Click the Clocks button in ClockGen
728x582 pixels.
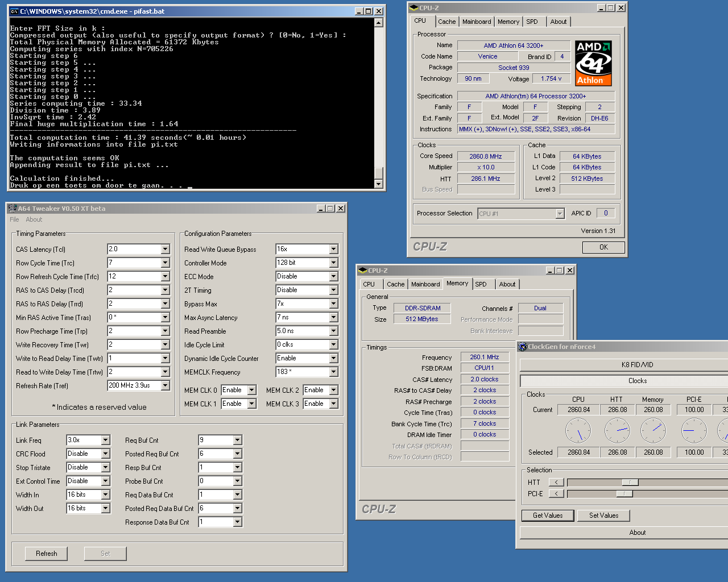pos(637,381)
